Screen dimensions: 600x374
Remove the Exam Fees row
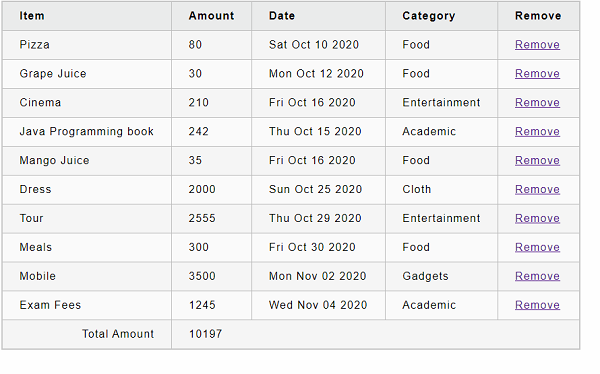(537, 305)
